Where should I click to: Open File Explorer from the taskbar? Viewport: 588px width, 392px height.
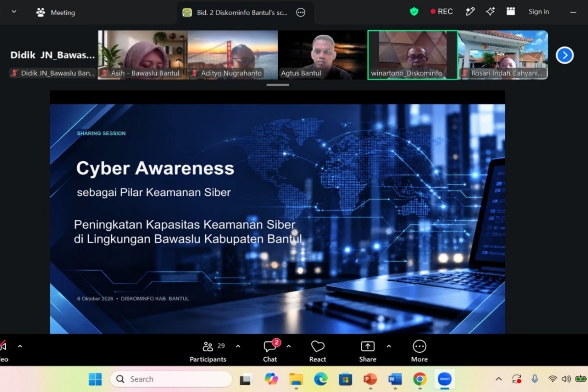pos(296,379)
